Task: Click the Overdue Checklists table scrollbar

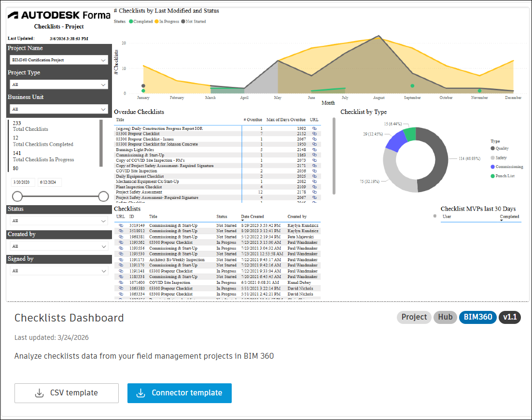Action: point(334,156)
